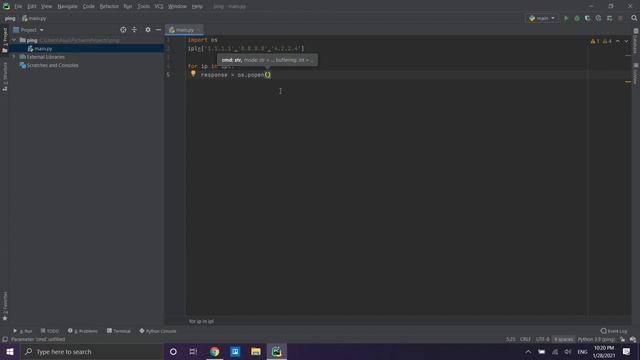Run the main configuration with the green play button
Image resolution: width=640 pixels, height=360 pixels.
[566, 18]
